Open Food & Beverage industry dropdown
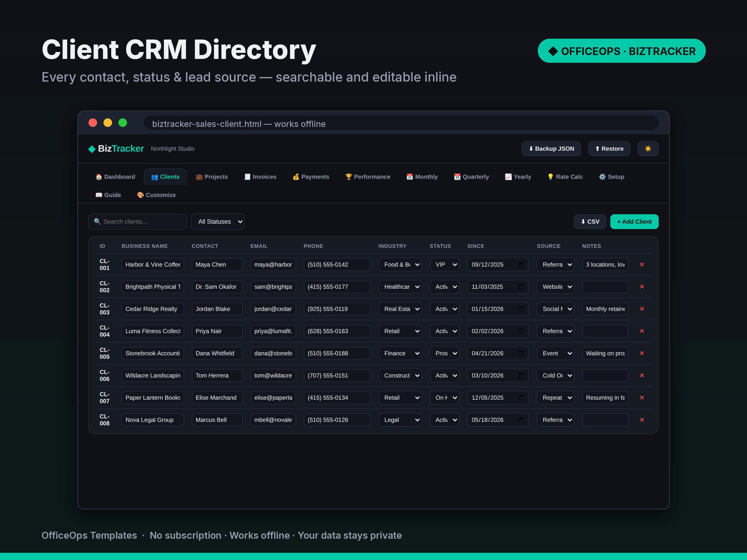 pyautogui.click(x=400, y=264)
